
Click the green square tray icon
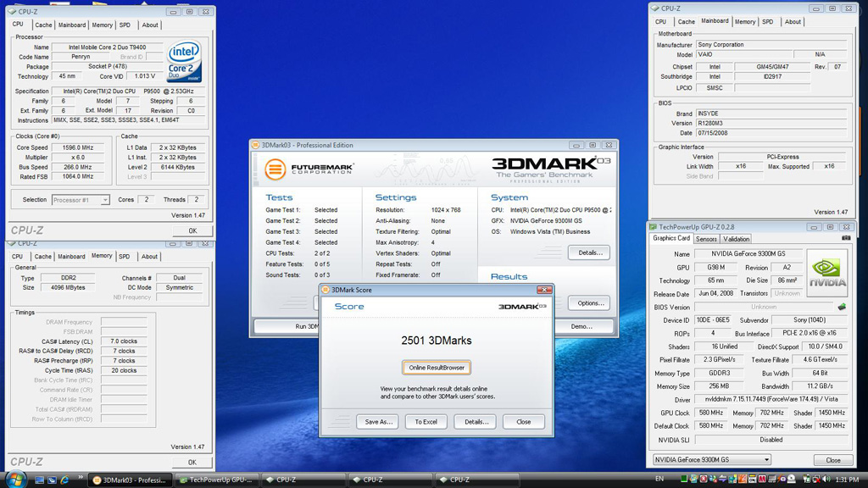[x=684, y=480]
